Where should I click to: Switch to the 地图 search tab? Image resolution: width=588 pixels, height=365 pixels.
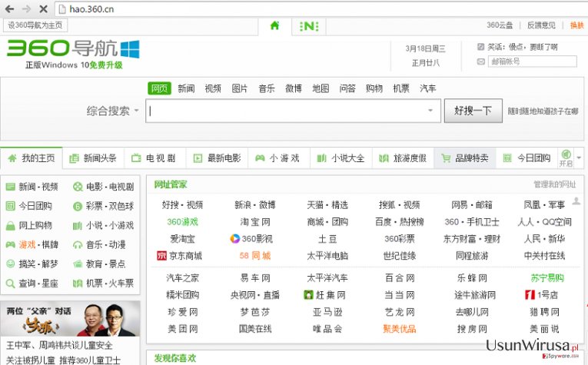pyautogui.click(x=321, y=88)
